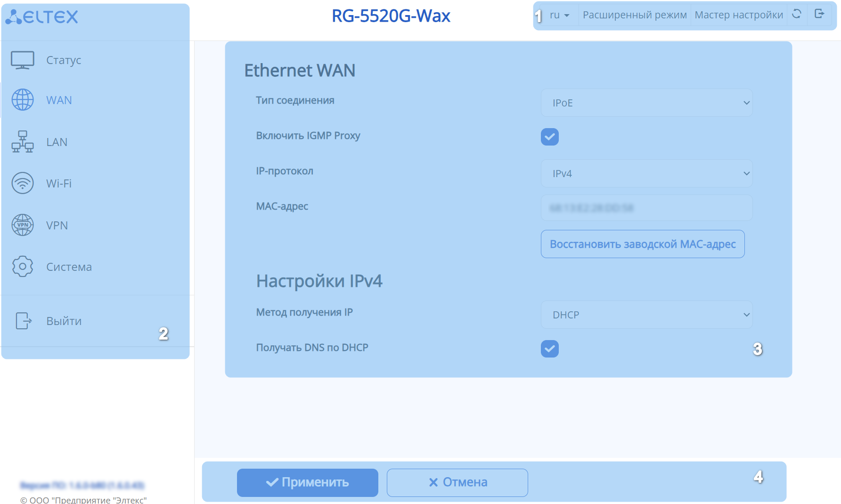Click the MAC-адрес input field
This screenshot has width=841, height=504.
coord(647,208)
